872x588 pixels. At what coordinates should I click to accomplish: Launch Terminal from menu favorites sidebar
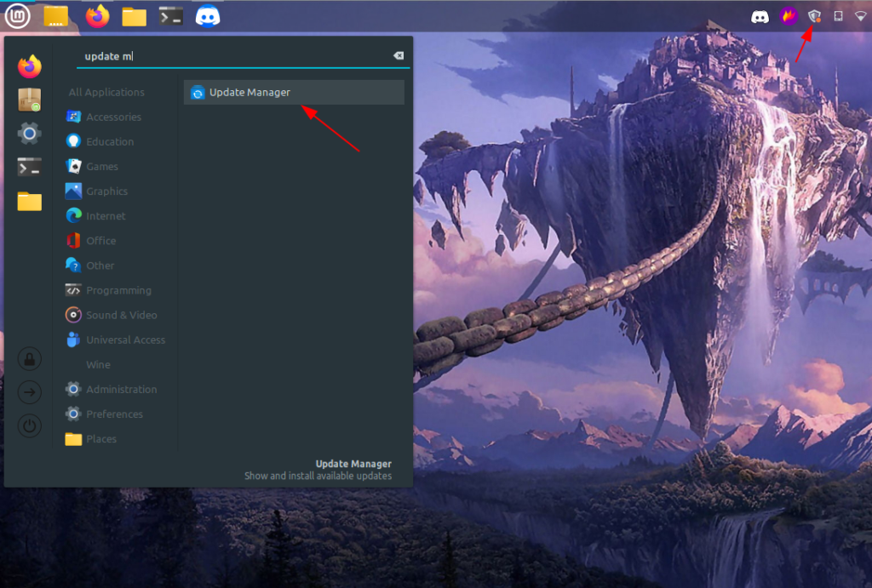(30, 167)
